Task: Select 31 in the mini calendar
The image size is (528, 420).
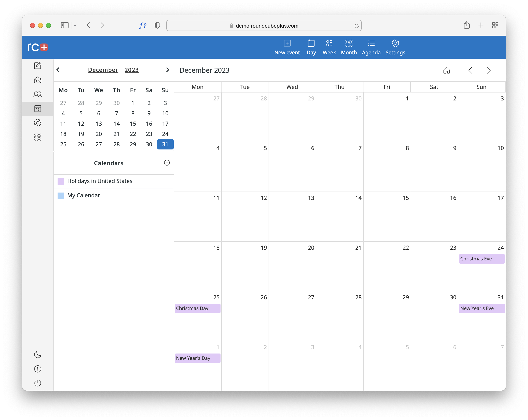Action: [165, 144]
